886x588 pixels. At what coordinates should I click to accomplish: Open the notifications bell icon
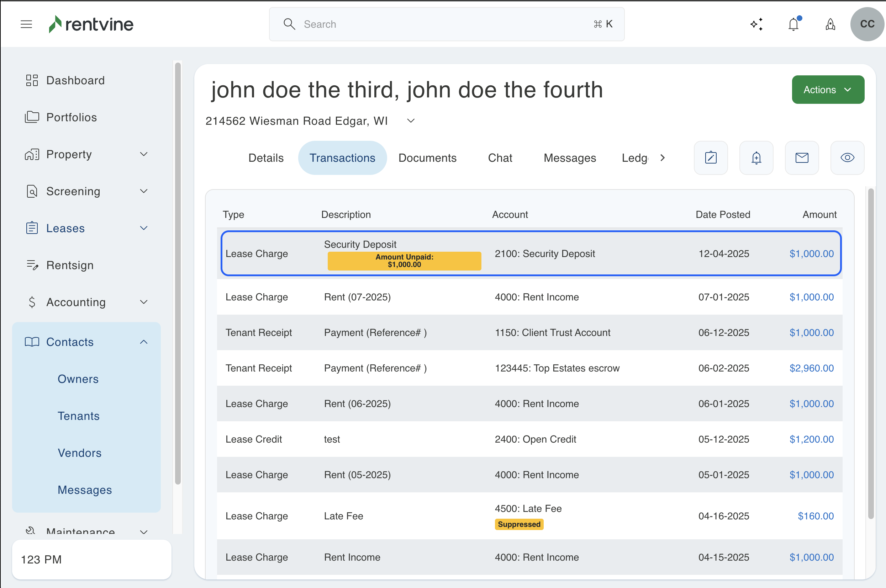[x=793, y=25]
